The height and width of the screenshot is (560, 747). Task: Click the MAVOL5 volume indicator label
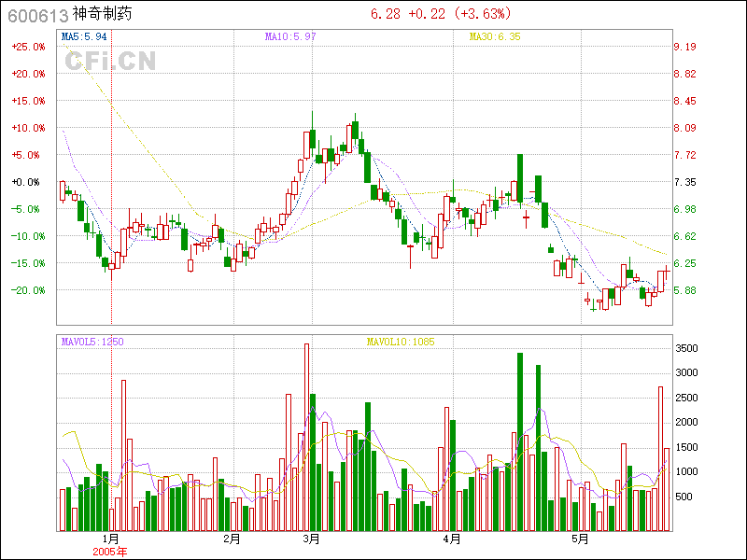pyautogui.click(x=93, y=342)
